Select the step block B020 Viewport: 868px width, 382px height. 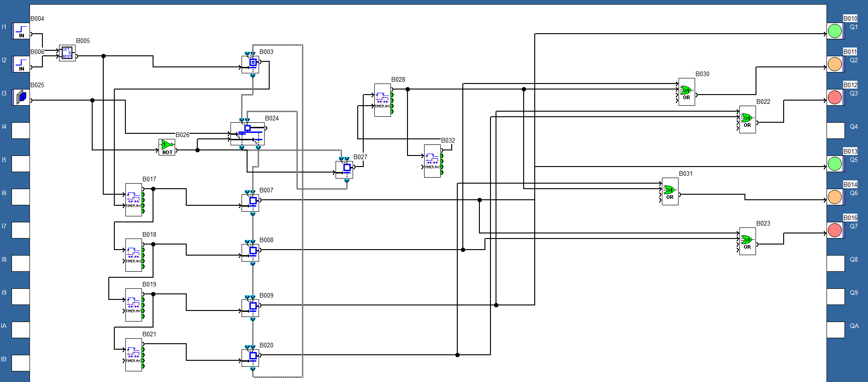pyautogui.click(x=250, y=358)
